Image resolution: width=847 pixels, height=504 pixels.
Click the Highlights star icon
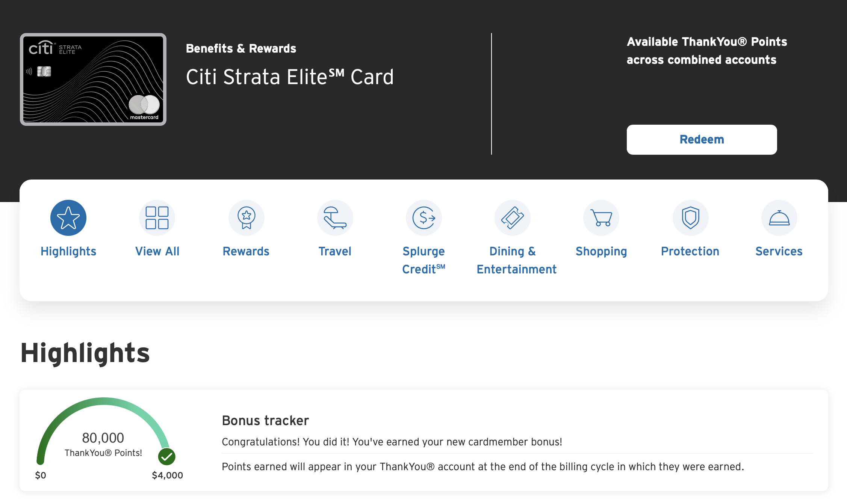tap(68, 218)
